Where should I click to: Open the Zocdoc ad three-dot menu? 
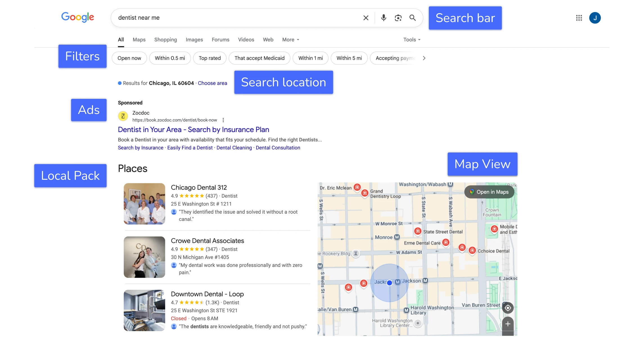[223, 120]
